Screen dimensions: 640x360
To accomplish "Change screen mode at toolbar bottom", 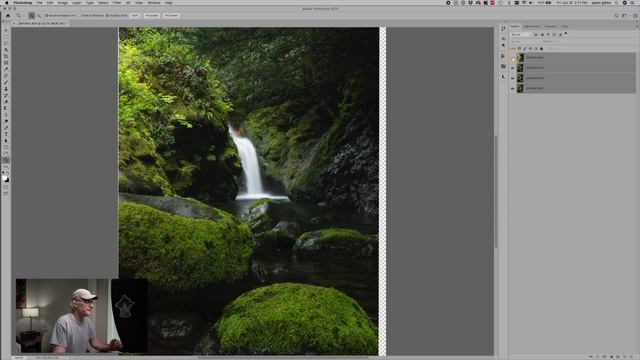I will (6, 194).
